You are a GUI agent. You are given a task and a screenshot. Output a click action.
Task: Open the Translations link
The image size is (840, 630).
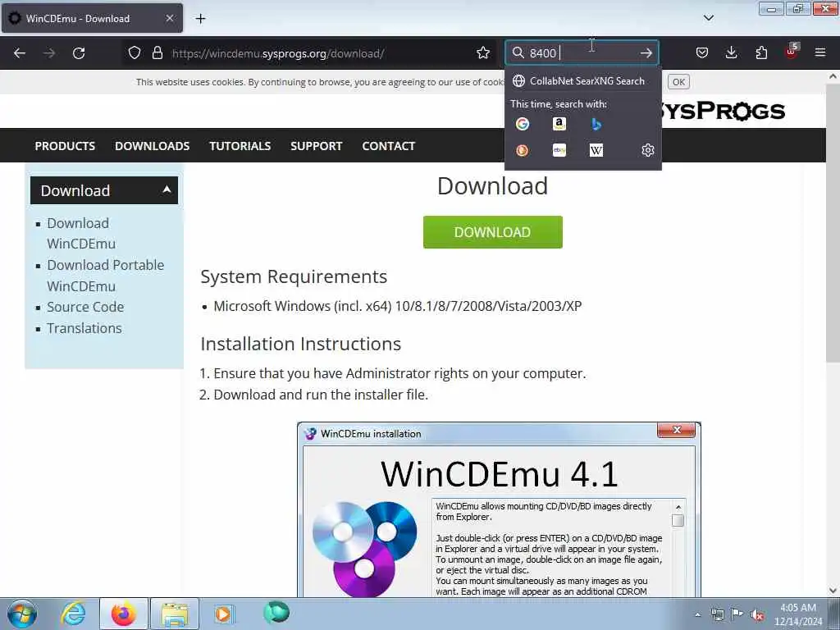(x=84, y=328)
